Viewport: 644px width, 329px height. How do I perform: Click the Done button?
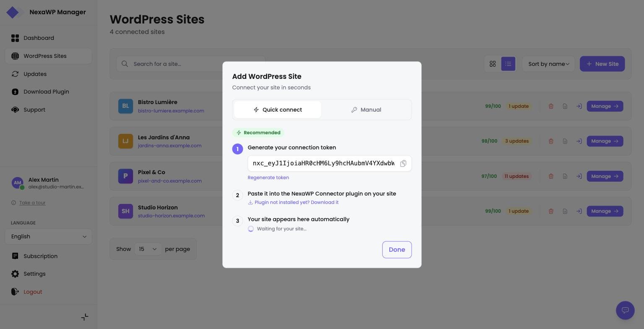click(x=397, y=250)
